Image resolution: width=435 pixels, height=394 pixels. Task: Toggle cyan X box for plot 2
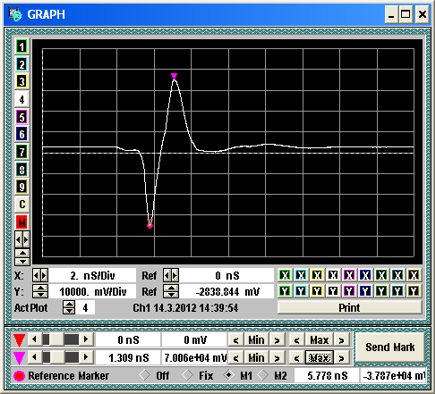pos(301,275)
